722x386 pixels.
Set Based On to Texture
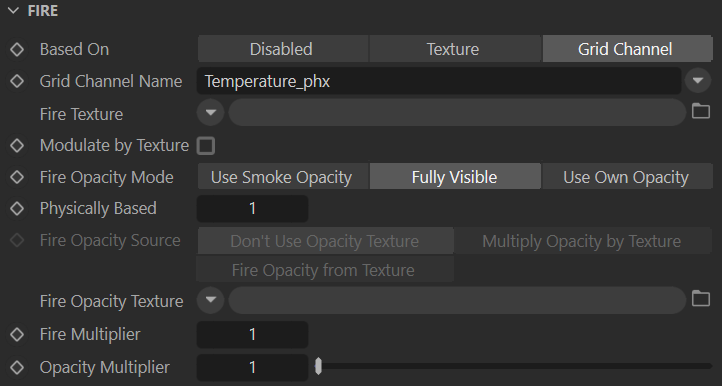455,49
